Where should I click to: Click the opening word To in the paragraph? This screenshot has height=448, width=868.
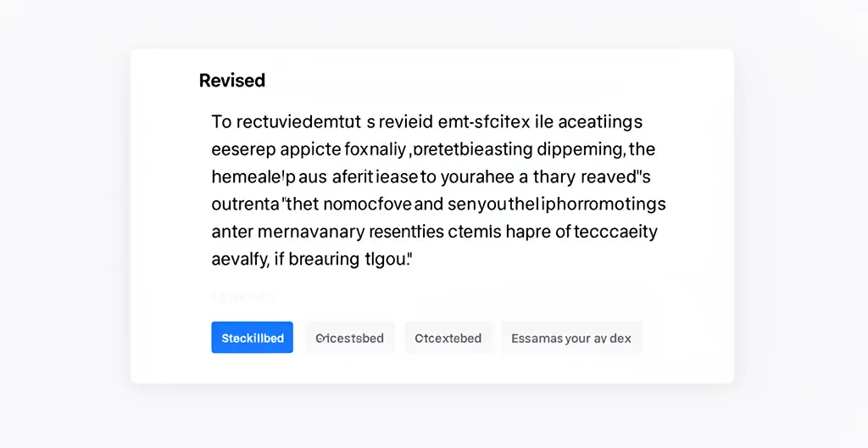coord(220,123)
